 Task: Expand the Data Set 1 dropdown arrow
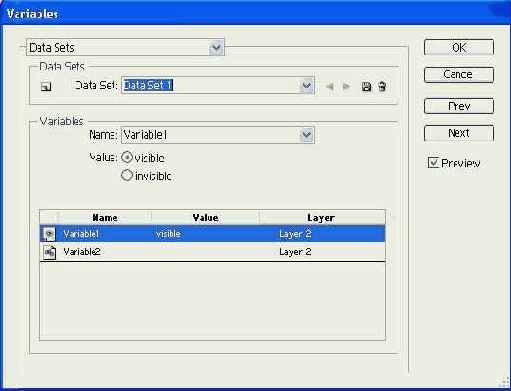point(307,86)
